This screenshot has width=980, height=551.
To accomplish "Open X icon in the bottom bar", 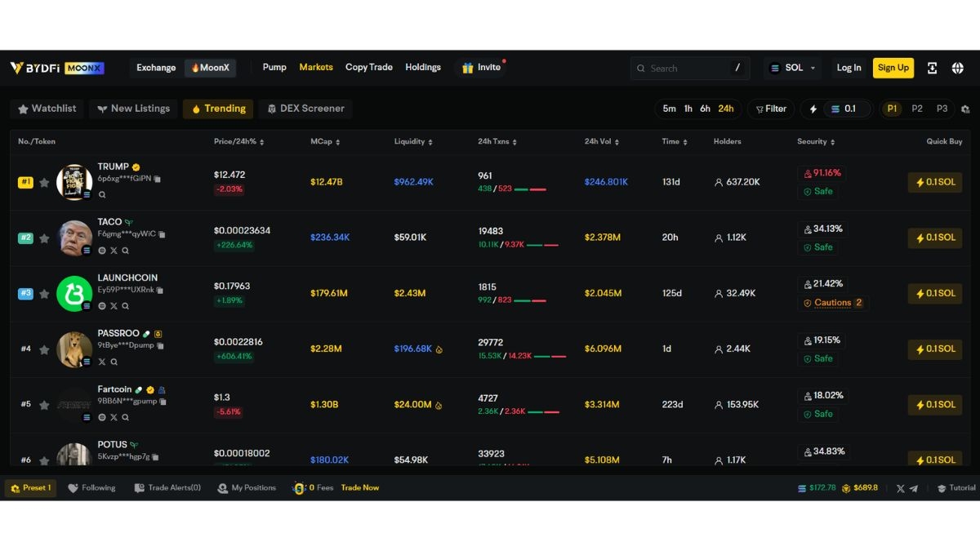I will pyautogui.click(x=900, y=488).
